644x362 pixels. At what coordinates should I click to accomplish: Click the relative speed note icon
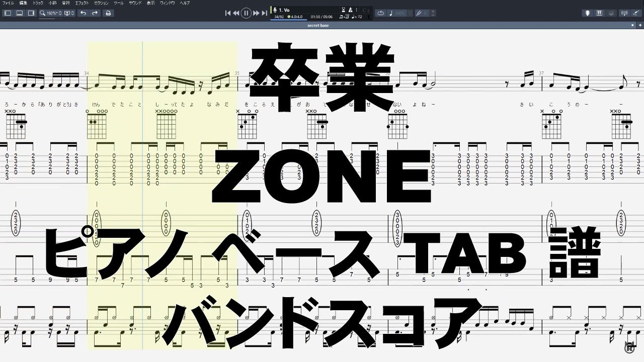pyautogui.click(x=391, y=13)
